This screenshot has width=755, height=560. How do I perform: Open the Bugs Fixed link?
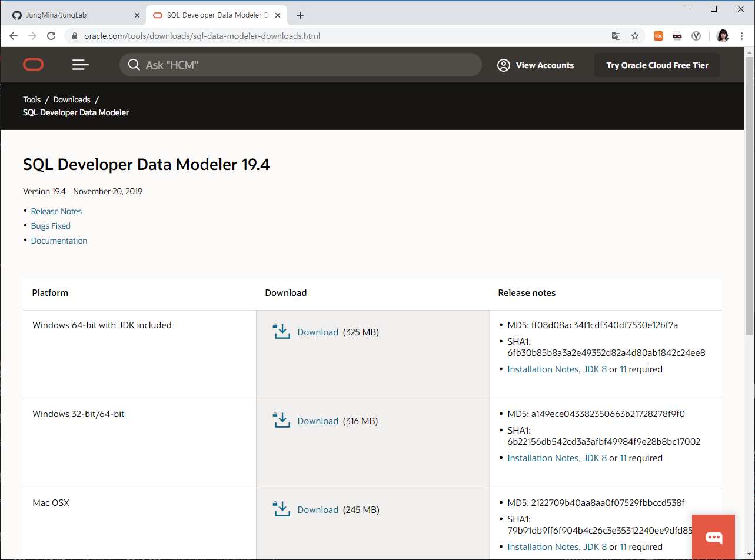(51, 226)
